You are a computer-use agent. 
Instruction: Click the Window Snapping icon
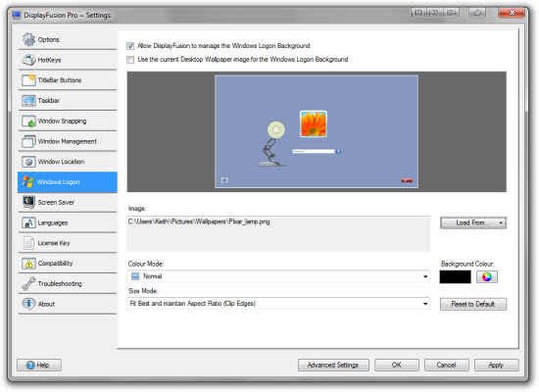28,122
